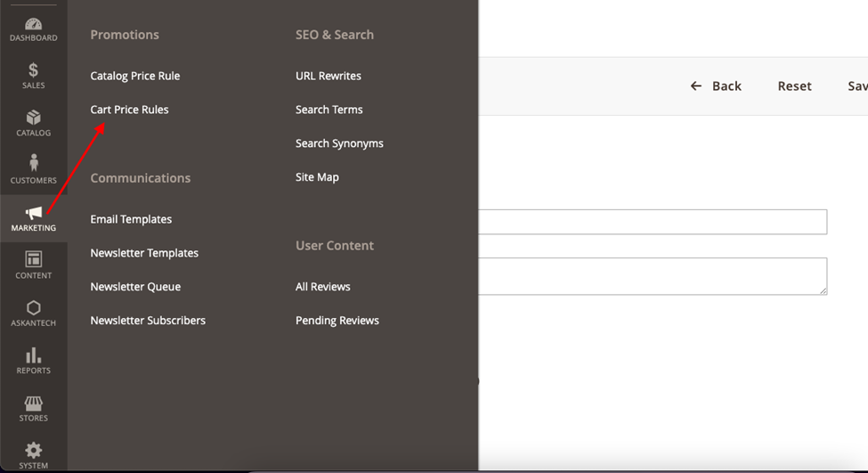This screenshot has height=473, width=868.
Task: Select the Marketing megaphone icon
Action: [x=33, y=213]
